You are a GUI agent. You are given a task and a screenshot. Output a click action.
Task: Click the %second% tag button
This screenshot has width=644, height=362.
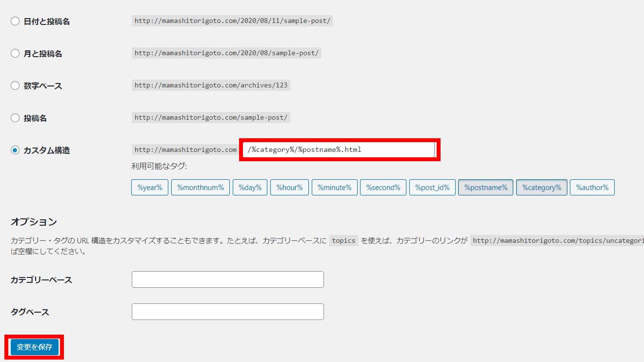pos(383,188)
